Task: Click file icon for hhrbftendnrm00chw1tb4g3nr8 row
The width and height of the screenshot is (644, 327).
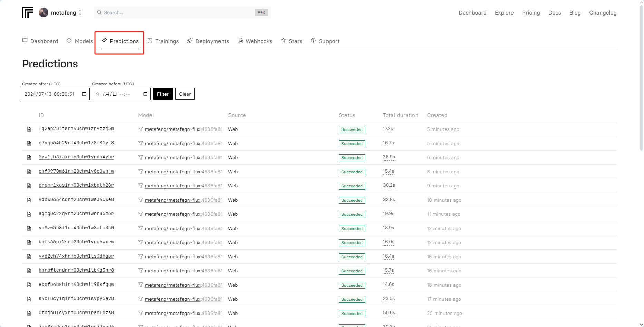Action: pos(29,271)
